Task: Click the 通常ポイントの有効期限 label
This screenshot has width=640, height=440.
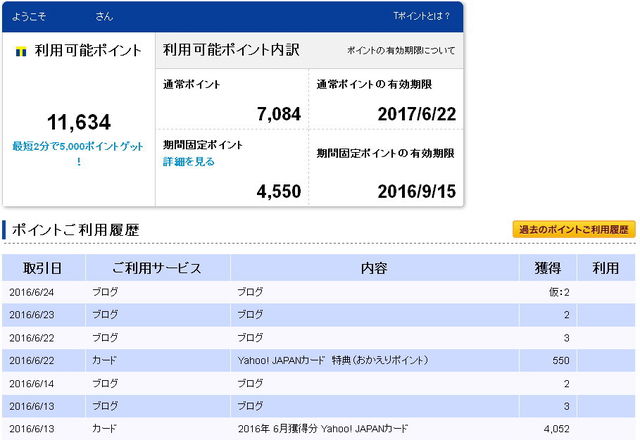Action: pos(374,84)
